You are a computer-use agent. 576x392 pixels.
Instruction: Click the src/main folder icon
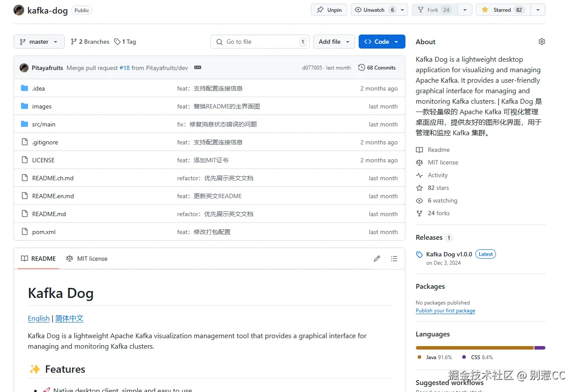(24, 124)
